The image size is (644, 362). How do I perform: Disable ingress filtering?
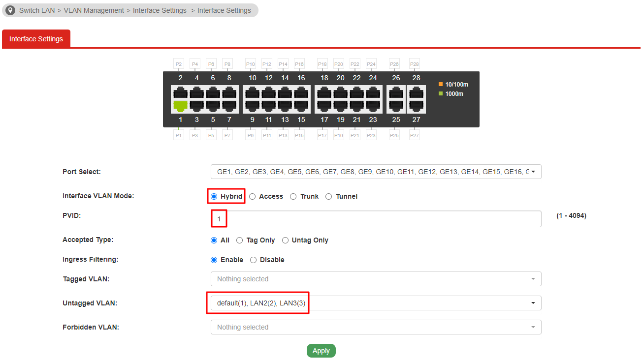pyautogui.click(x=254, y=260)
